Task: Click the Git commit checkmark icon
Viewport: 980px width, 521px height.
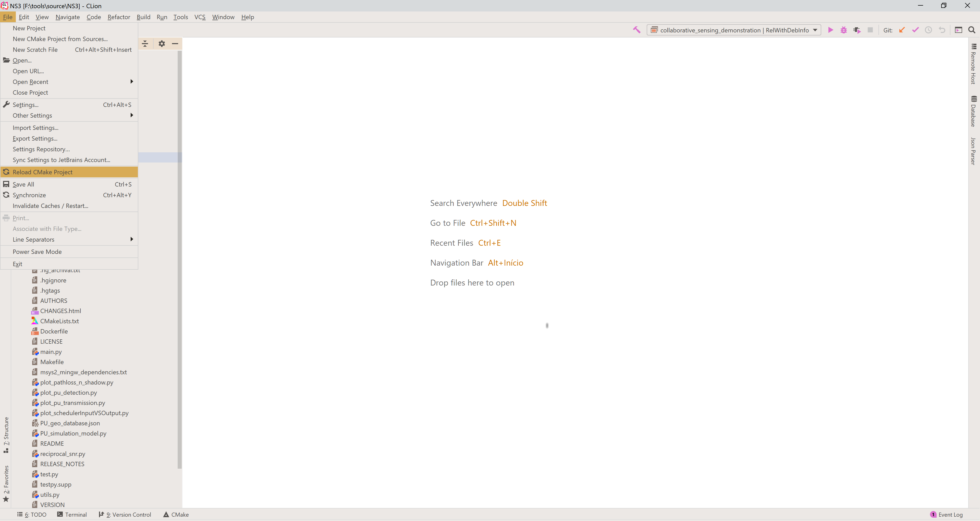Action: click(x=915, y=30)
